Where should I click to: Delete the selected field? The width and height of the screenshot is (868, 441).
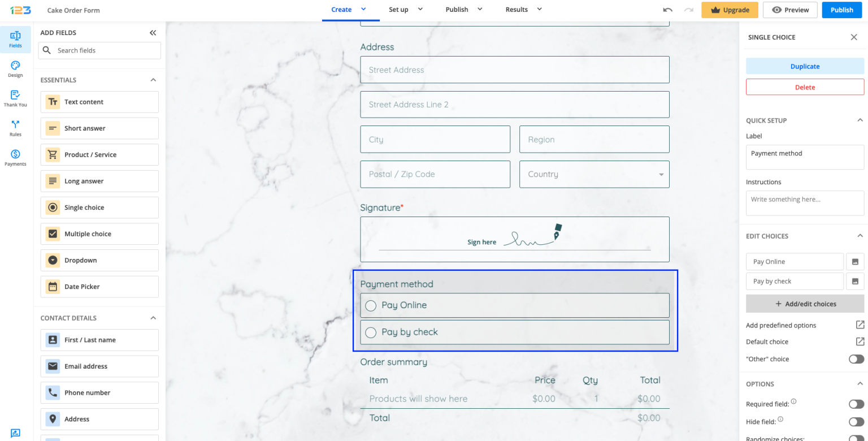(x=805, y=87)
